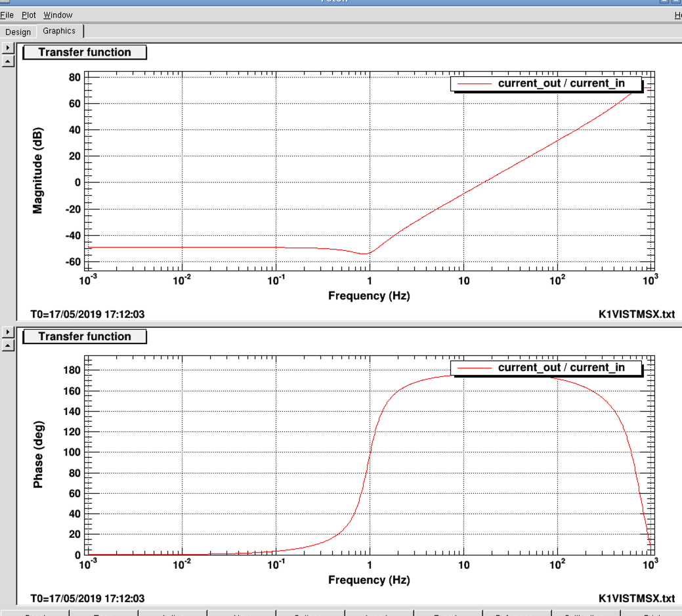Click K1VISTMSX.txt under the phase plot

(x=637, y=598)
